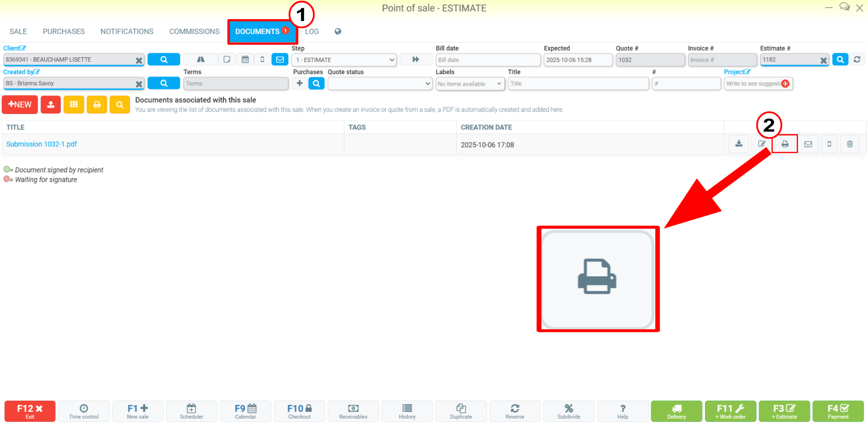868x425 pixels.
Task: Open F4 Payment button
Action: click(x=838, y=411)
